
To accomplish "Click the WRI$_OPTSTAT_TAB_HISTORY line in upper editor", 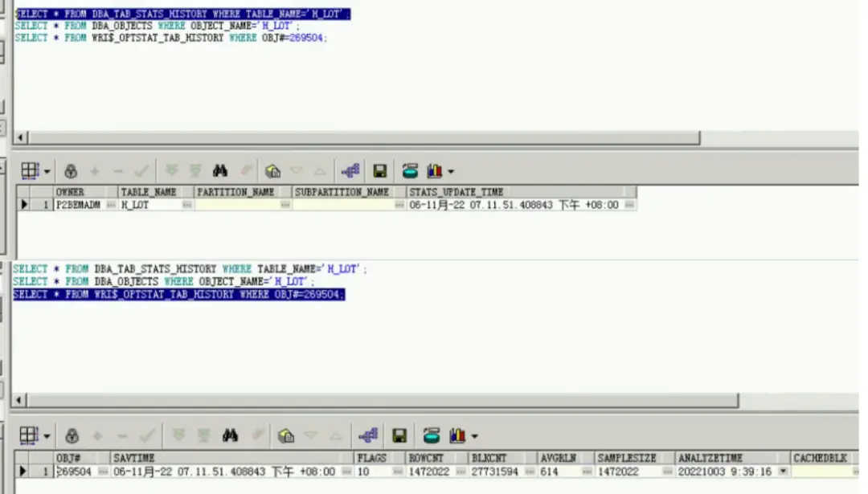I will click(x=171, y=39).
